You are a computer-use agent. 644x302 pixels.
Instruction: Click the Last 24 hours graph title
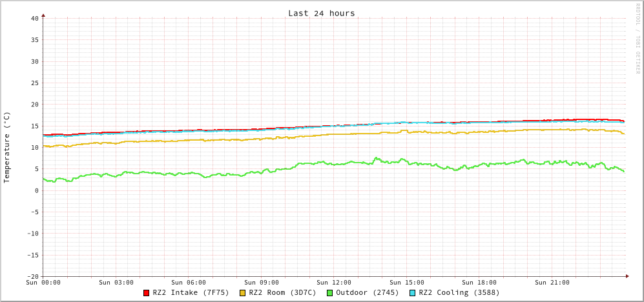click(x=321, y=13)
